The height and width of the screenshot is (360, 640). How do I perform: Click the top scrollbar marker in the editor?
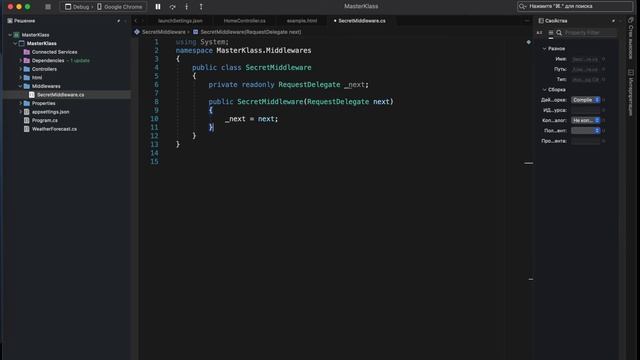(529, 163)
